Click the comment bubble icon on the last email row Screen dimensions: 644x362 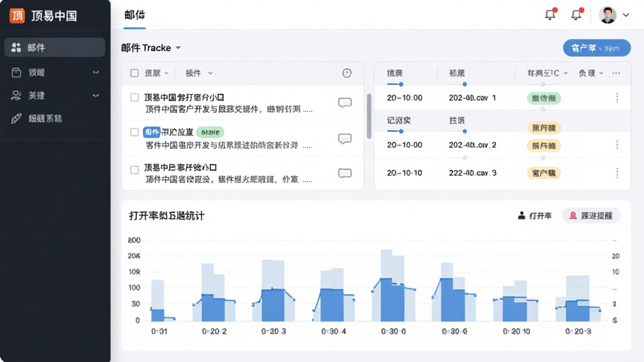click(345, 173)
